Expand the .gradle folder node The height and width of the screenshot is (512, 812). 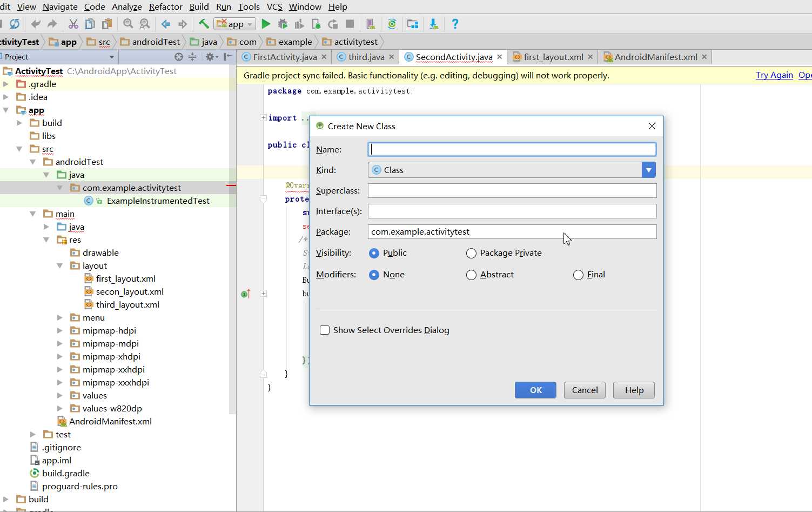coord(6,84)
